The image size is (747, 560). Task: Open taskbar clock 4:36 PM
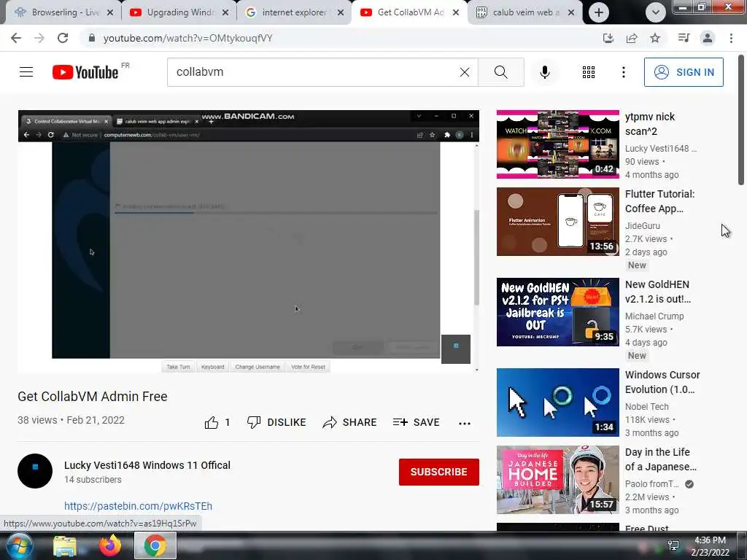(x=710, y=546)
